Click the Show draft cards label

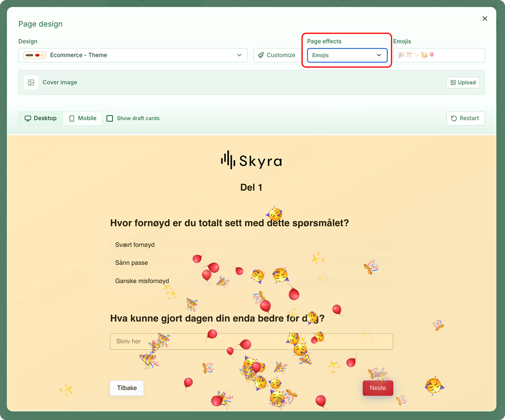[x=138, y=118]
